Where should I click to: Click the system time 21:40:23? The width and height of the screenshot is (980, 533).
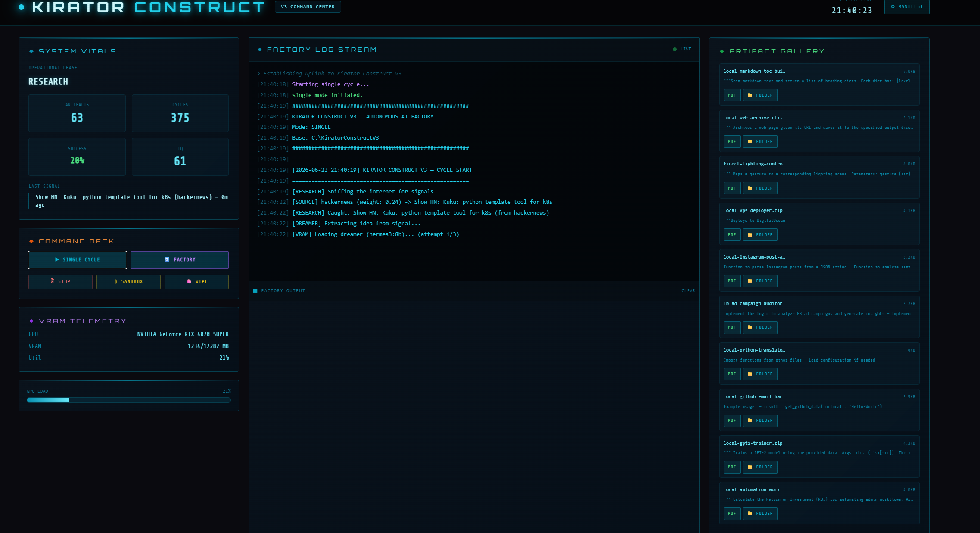(x=852, y=11)
